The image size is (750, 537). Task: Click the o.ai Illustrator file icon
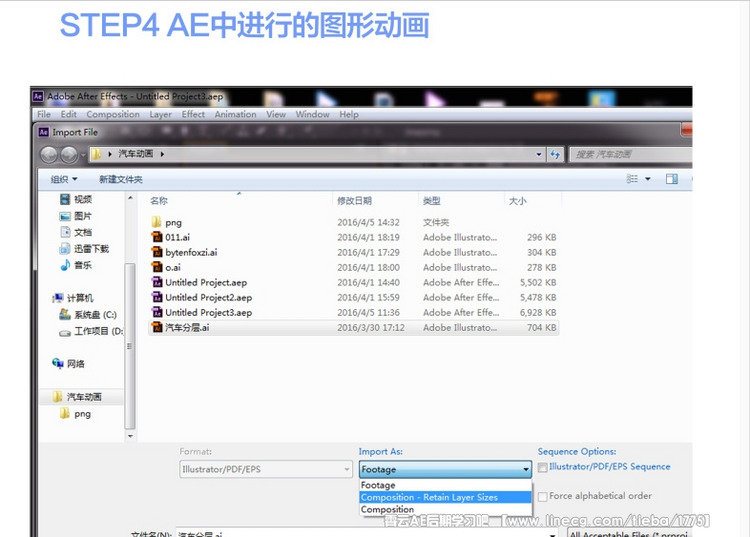(156, 267)
